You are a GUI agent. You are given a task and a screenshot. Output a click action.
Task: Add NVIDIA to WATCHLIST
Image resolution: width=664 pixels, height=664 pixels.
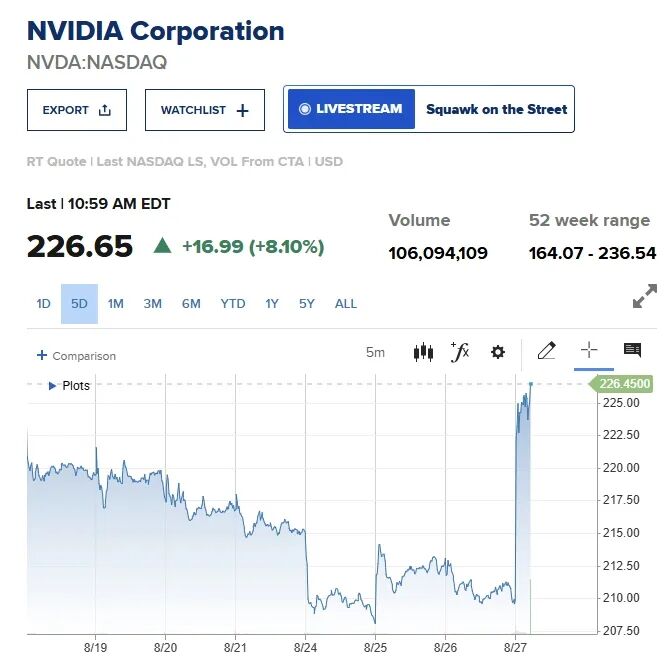pos(205,110)
